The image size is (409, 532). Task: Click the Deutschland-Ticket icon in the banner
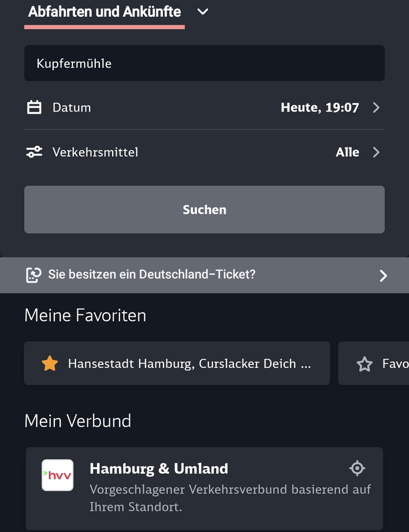tap(34, 275)
